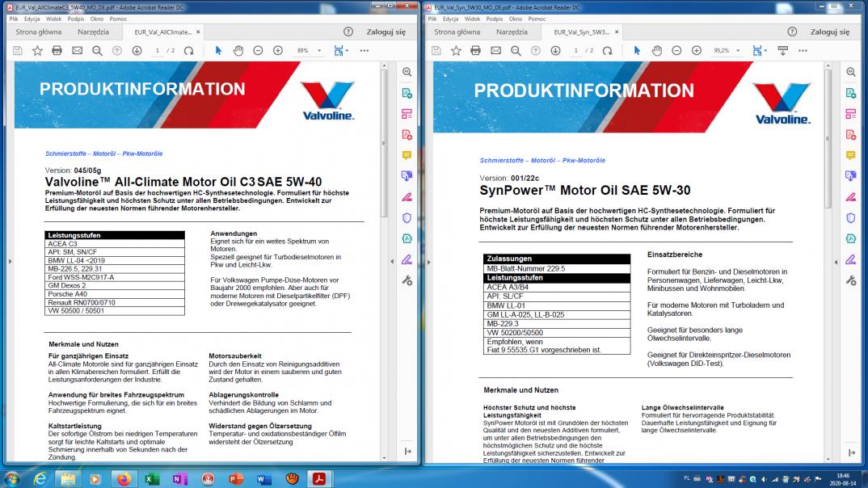This screenshot has width=868, height=488.
Task: Toggle scrolling mode in the SynPower window toolbar
Action: coord(783,51)
